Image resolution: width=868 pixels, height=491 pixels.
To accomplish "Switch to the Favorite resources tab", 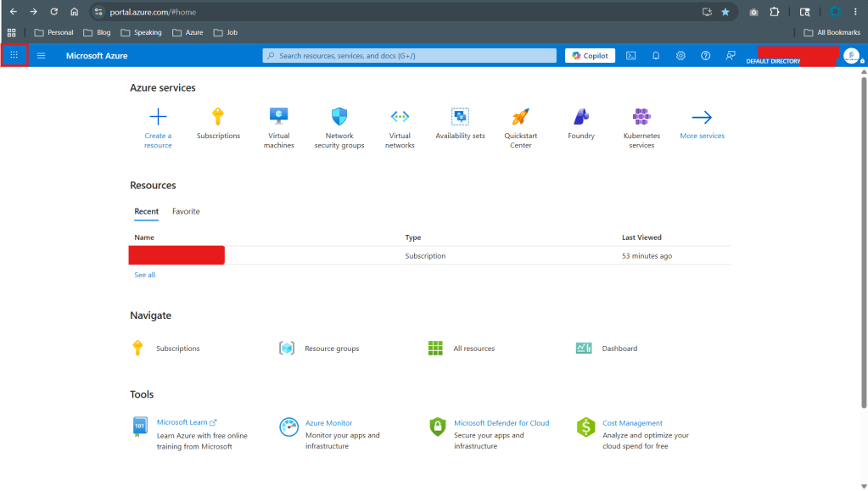I will coord(186,211).
